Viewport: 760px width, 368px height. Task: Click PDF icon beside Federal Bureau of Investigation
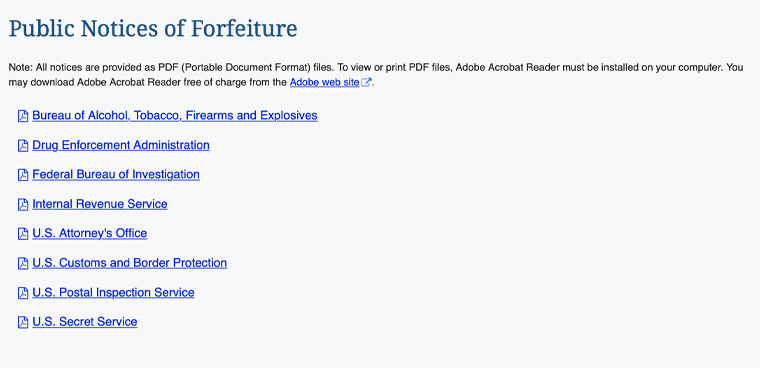click(23, 175)
